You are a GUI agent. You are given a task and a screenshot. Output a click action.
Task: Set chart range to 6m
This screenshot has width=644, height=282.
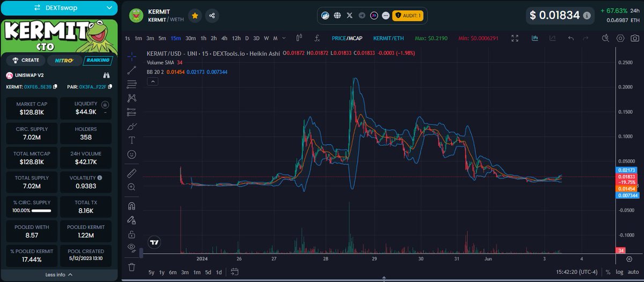173,272
